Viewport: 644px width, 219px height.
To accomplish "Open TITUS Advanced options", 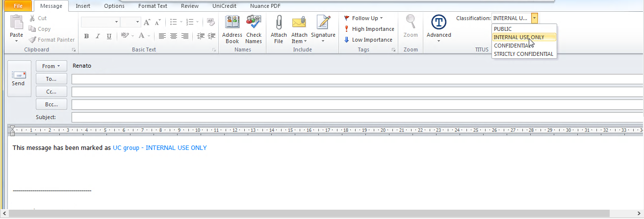I will [438, 23].
